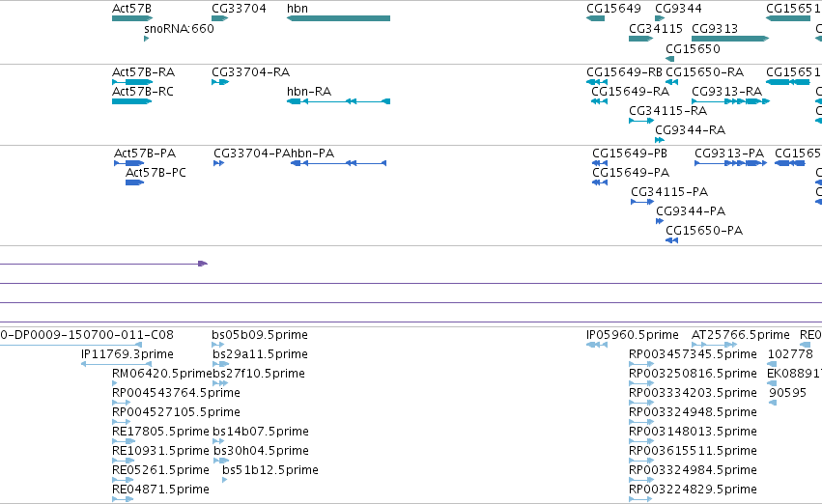Screen dimensions: 822x504
Task: Click the AT25766.5prime EST glyph
Action: point(715,345)
